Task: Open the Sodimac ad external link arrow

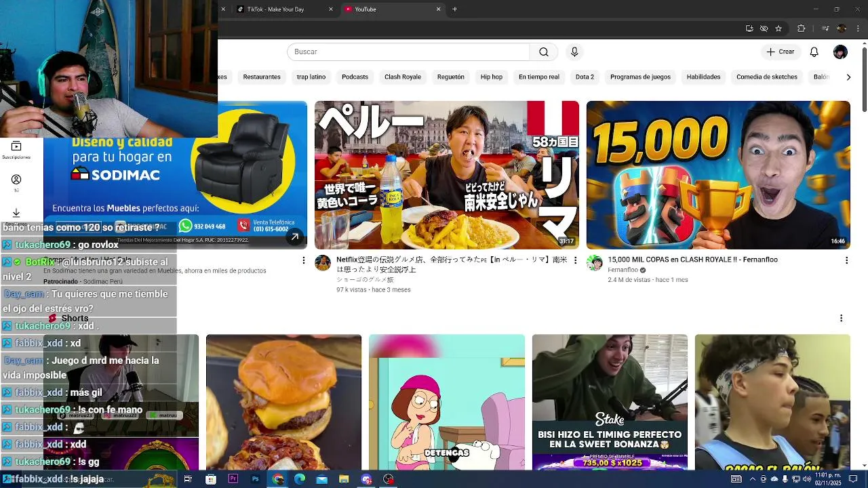Action: 294,237
